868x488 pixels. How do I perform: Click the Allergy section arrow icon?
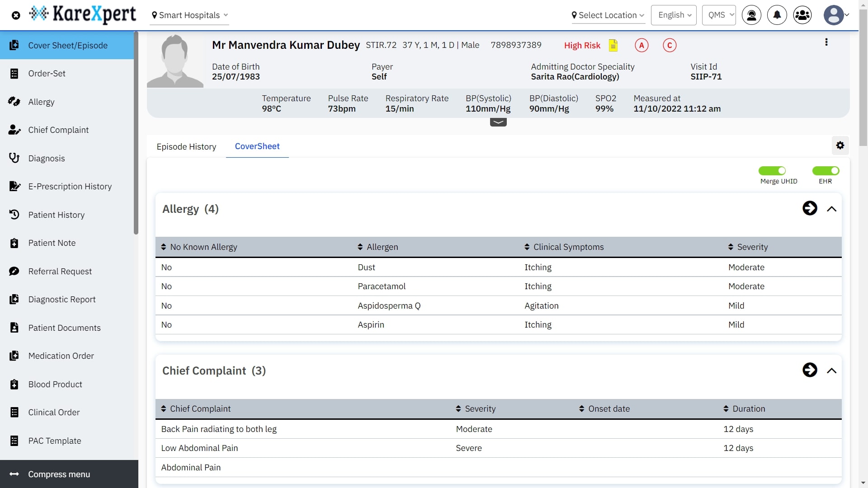[810, 208]
